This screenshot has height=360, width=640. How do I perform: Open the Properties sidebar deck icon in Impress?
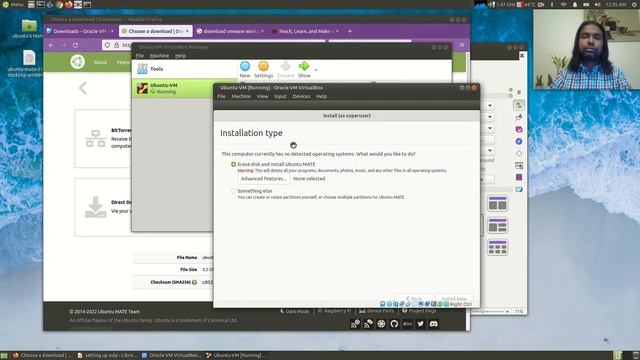tap(519, 105)
